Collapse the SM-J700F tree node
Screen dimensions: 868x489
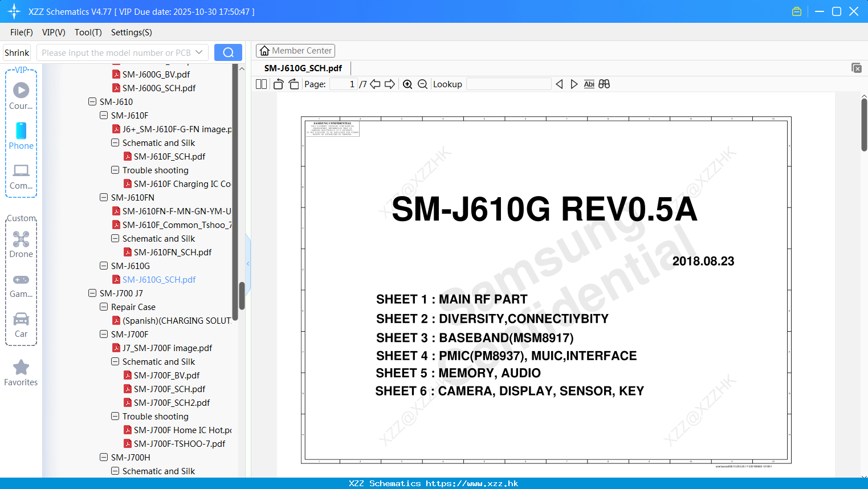104,334
